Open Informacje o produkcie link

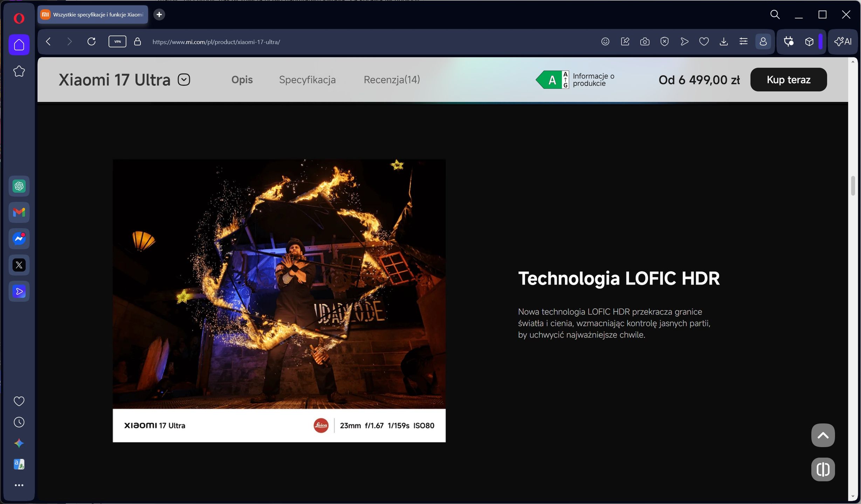point(593,80)
